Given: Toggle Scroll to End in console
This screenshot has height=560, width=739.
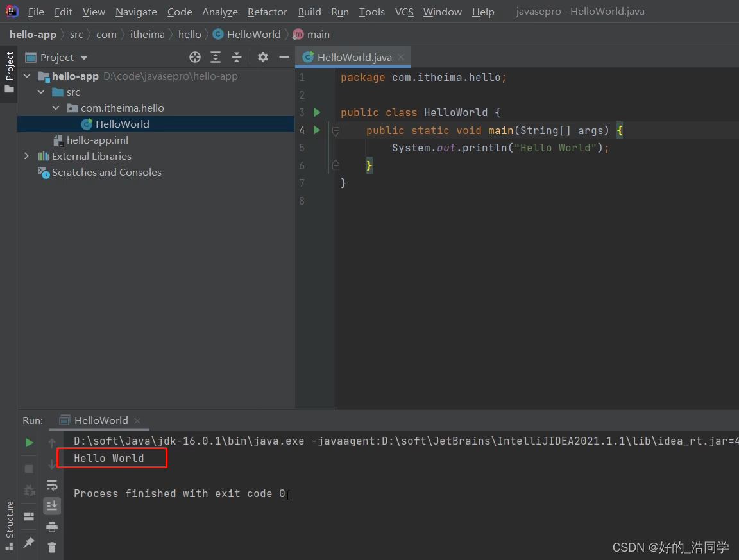Looking at the screenshot, I should pos(52,505).
